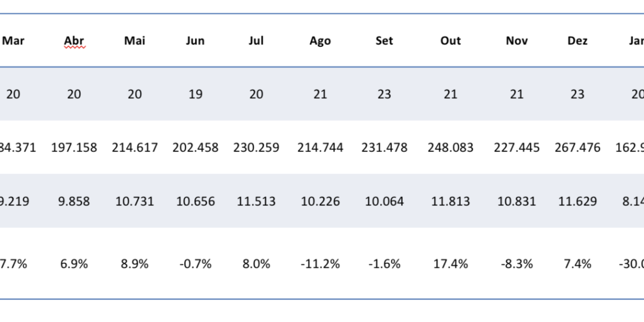Viewport: 644px width, 322px height.
Task: Select the 17.4% percentage cell
Action: pos(450,264)
